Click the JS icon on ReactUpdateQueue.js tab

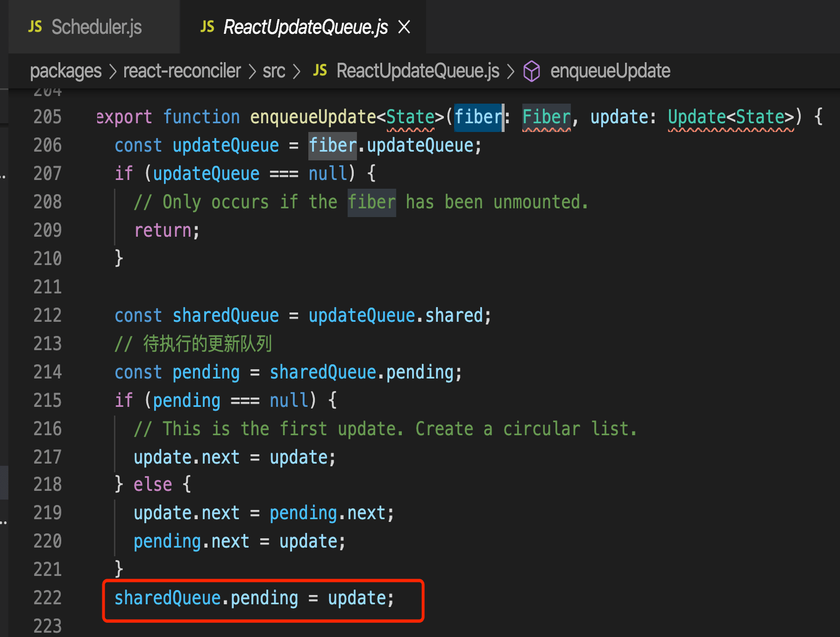pos(207,27)
